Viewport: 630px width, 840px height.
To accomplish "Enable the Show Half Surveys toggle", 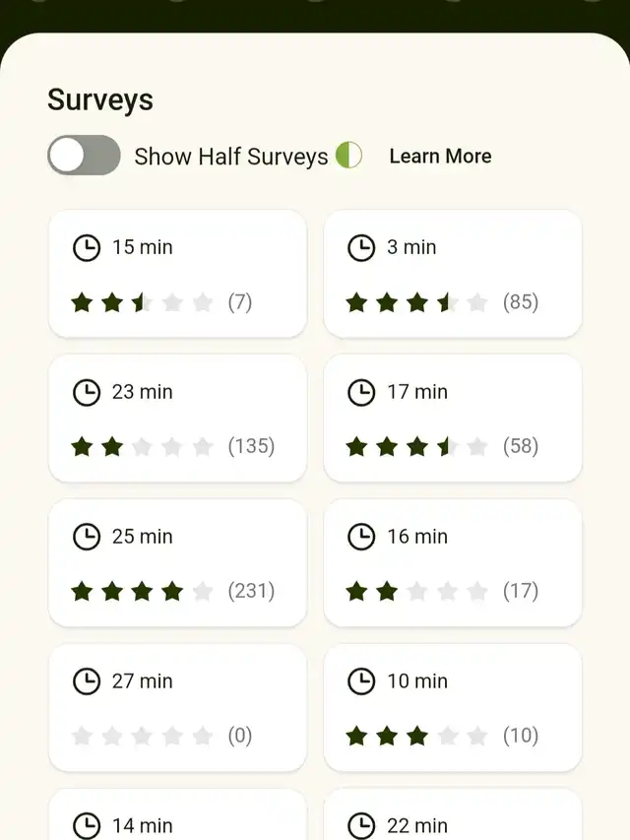I will coord(84,156).
